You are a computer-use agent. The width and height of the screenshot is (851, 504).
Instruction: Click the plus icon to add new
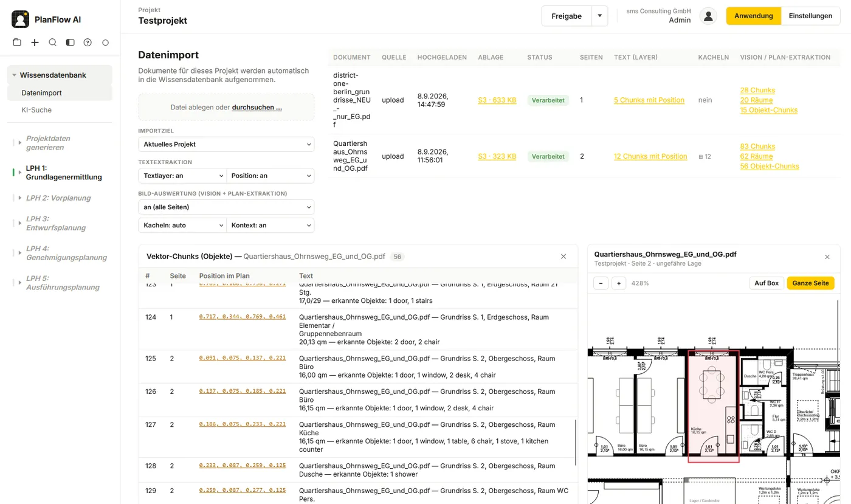click(35, 43)
